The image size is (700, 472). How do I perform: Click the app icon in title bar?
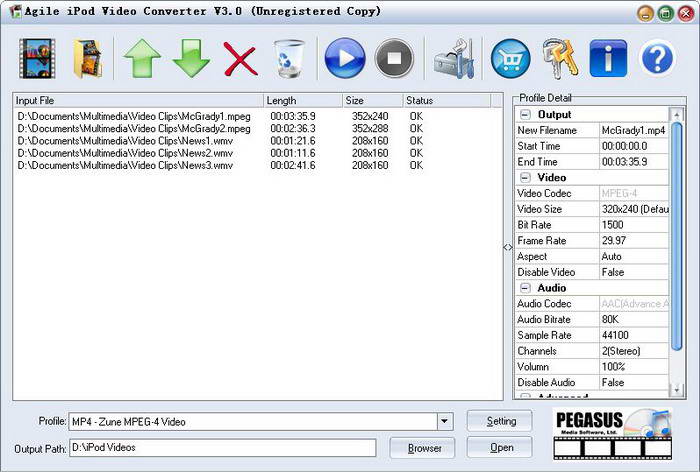[x=16, y=11]
